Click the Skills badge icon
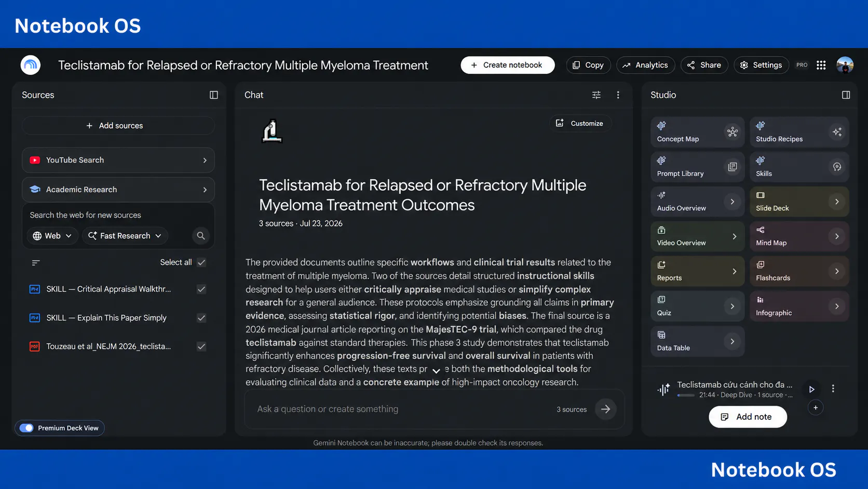 coord(837,167)
